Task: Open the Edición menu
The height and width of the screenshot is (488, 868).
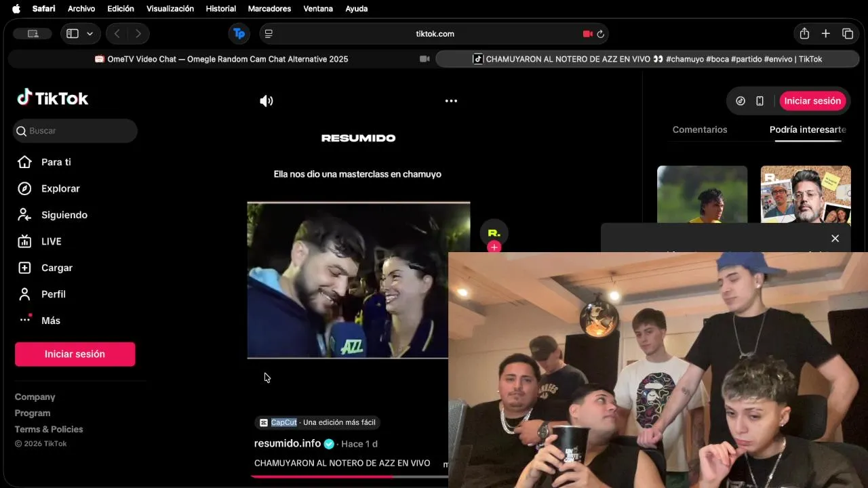Action: pos(121,9)
